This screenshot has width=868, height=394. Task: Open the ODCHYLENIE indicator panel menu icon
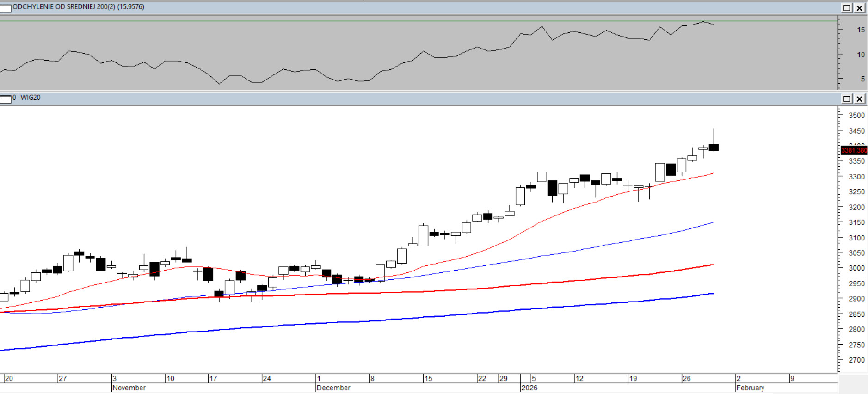(6, 8)
